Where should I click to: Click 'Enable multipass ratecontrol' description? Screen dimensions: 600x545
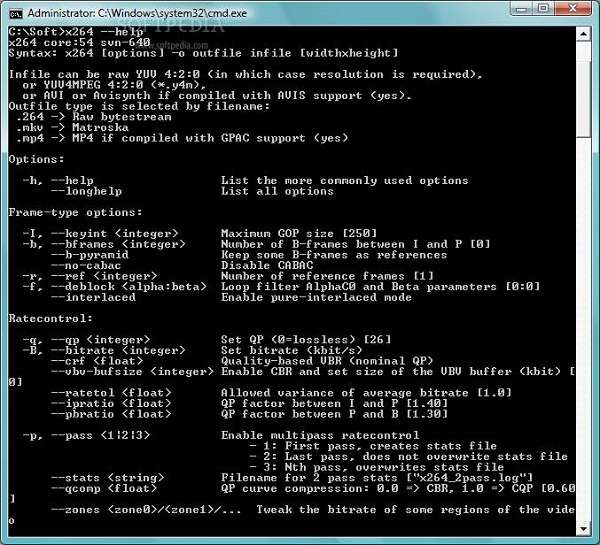point(320,436)
